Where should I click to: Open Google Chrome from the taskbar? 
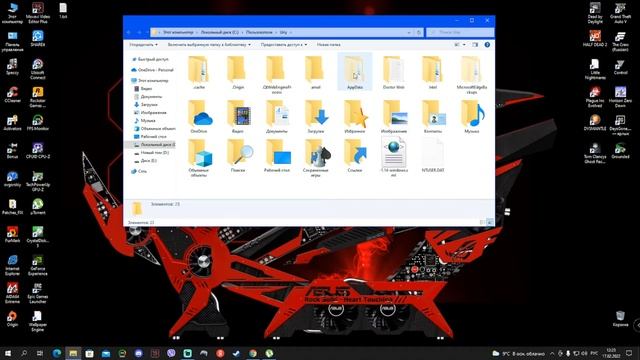(253, 353)
